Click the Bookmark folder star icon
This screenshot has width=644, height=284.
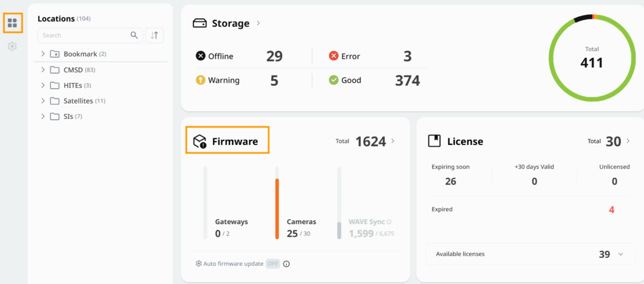click(x=55, y=54)
